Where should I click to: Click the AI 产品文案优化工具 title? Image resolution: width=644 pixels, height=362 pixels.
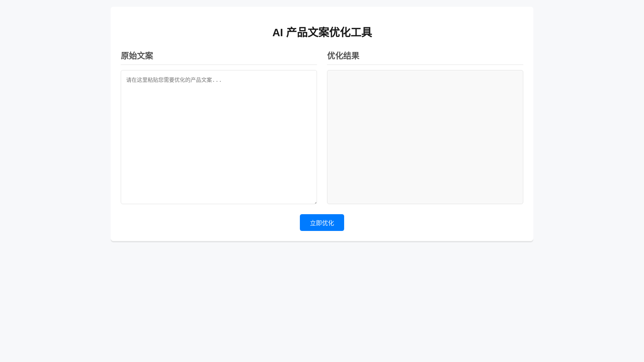coord(322,33)
